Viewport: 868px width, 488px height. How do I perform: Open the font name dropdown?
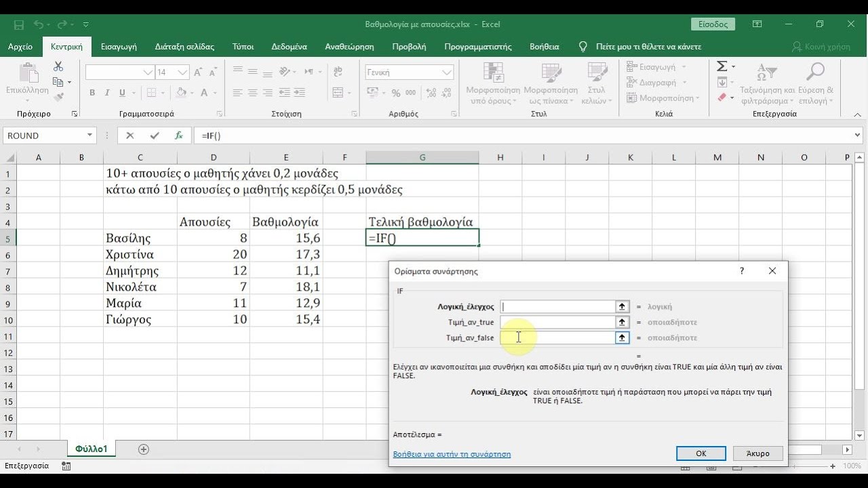pyautogui.click(x=148, y=72)
